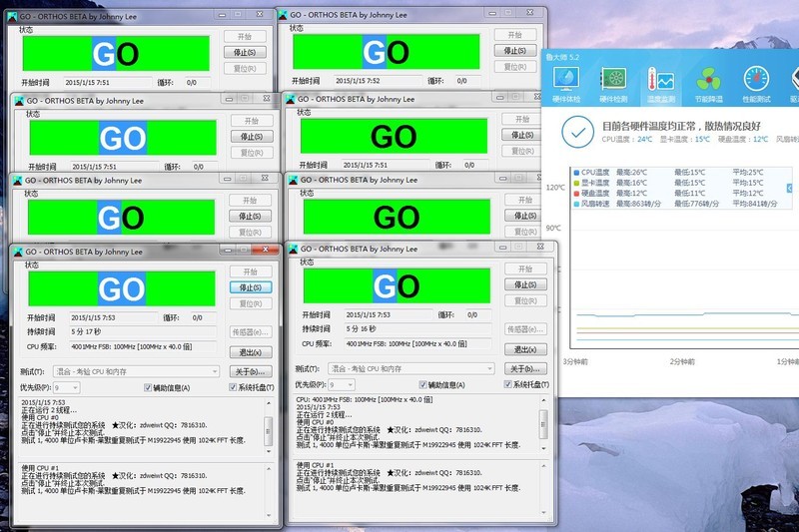This screenshot has width=799, height=532.
Task: Toggle 辅助信息(A) checkbox in 5分17秒 window
Action: point(148,388)
